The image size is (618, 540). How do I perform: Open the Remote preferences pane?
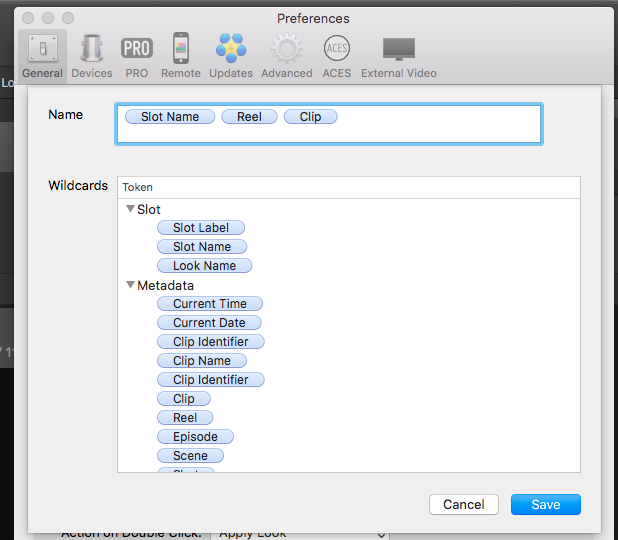coord(180,55)
